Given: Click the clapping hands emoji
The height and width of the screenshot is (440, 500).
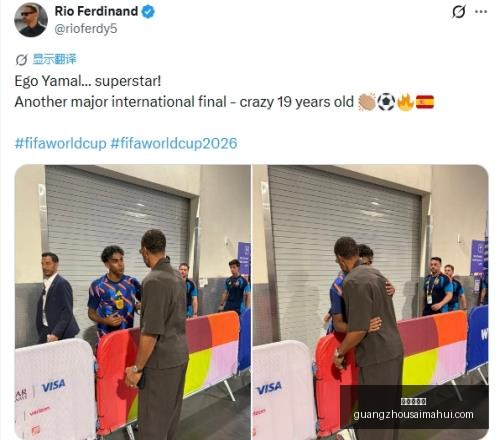Looking at the screenshot, I should (366, 102).
